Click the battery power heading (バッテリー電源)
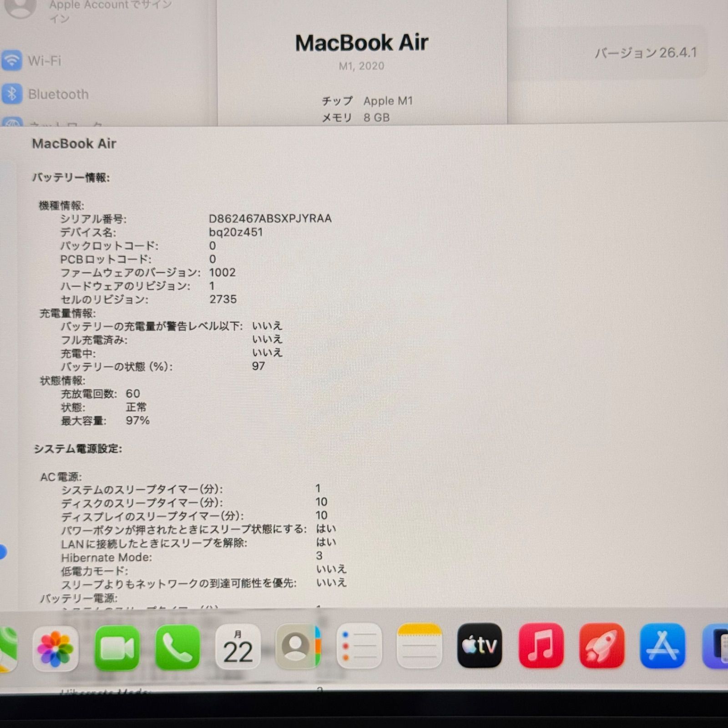 (x=78, y=598)
